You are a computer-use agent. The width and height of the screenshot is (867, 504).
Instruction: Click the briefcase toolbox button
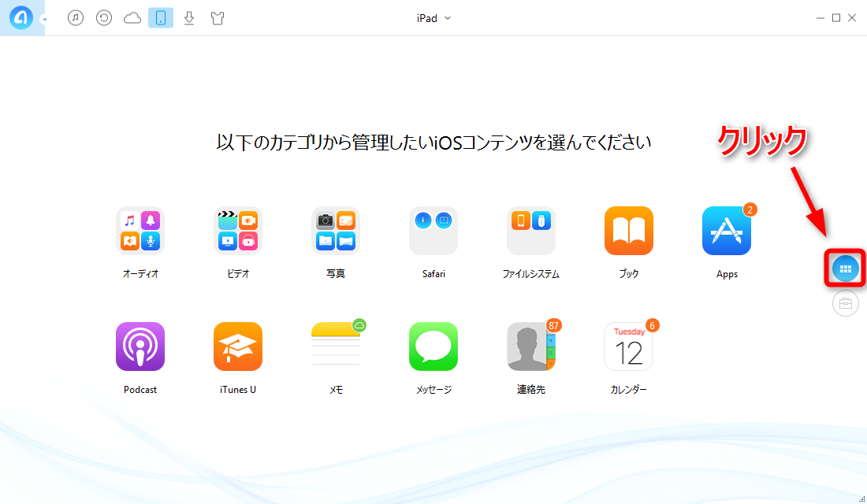click(x=846, y=303)
